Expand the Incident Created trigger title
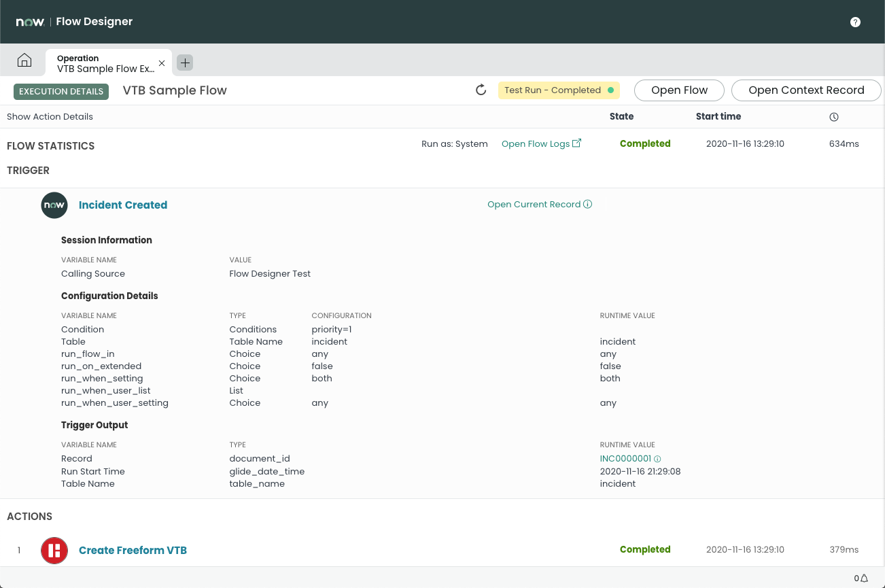885x588 pixels. (123, 205)
